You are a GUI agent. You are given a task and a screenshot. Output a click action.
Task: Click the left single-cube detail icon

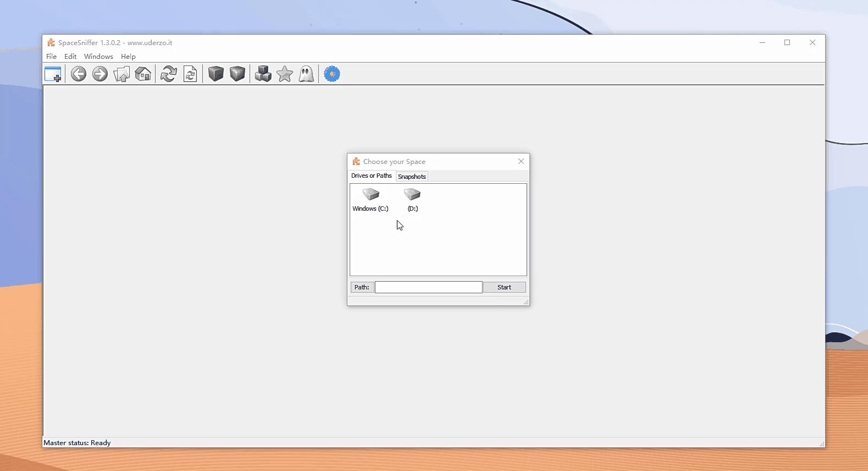click(216, 74)
